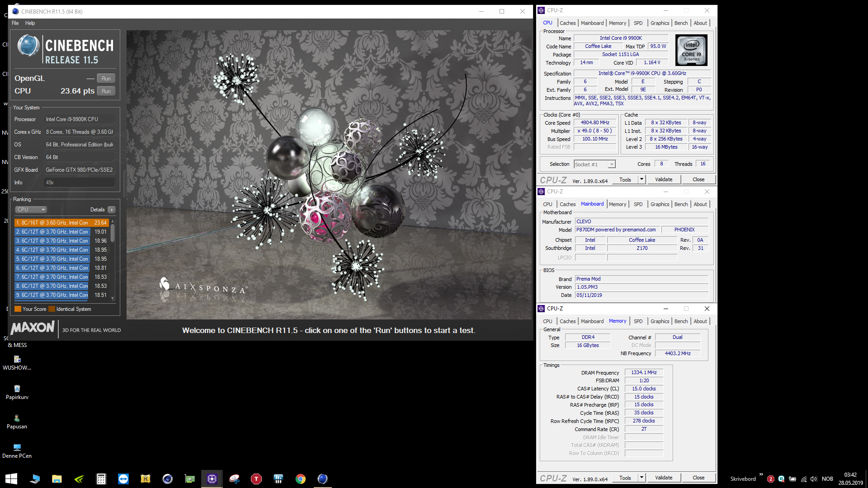Click Close button in top CPU-Z window

(x=698, y=179)
